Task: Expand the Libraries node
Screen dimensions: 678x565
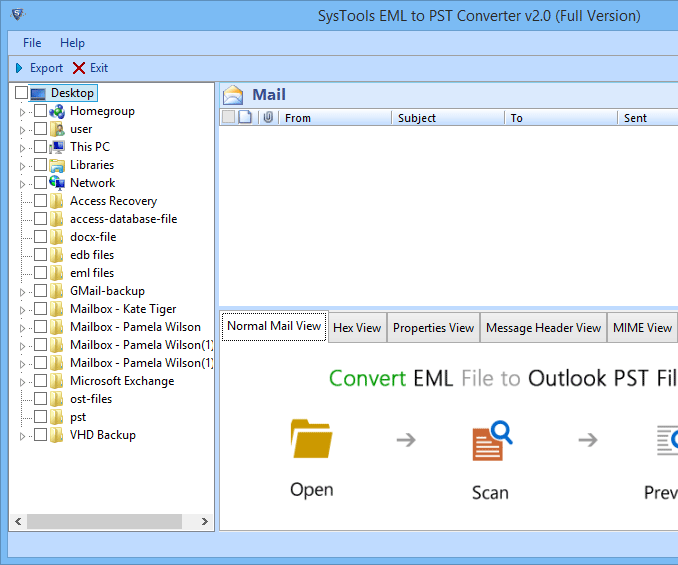Action: [22, 166]
